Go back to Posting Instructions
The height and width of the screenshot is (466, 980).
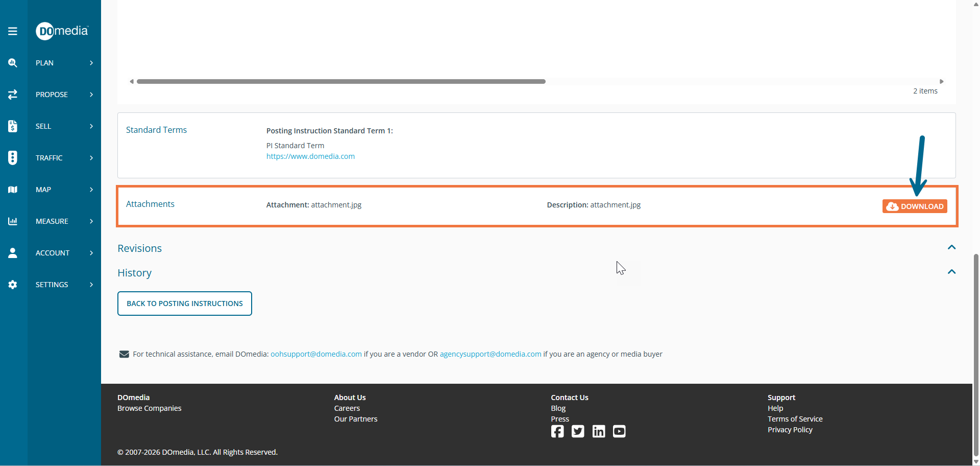pos(185,304)
